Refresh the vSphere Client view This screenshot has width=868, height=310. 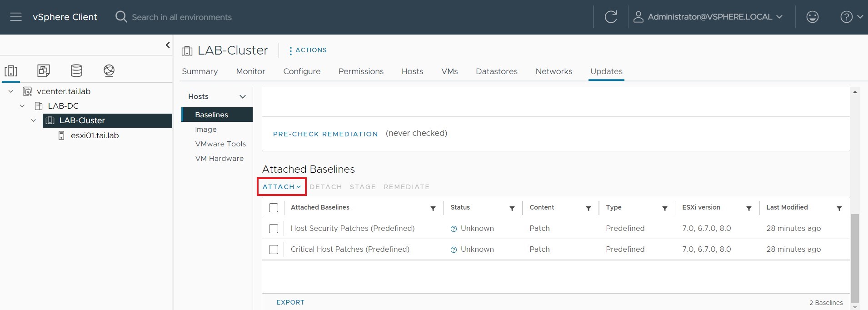click(611, 17)
